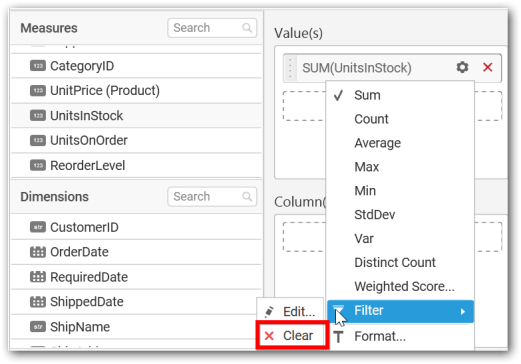Click Edit... filter option

[x=290, y=312]
